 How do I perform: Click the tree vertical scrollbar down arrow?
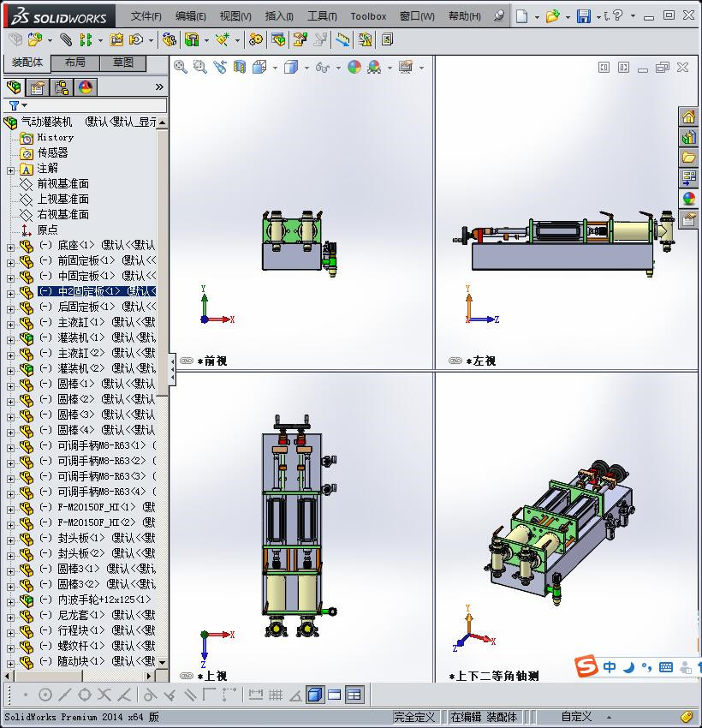(x=162, y=662)
